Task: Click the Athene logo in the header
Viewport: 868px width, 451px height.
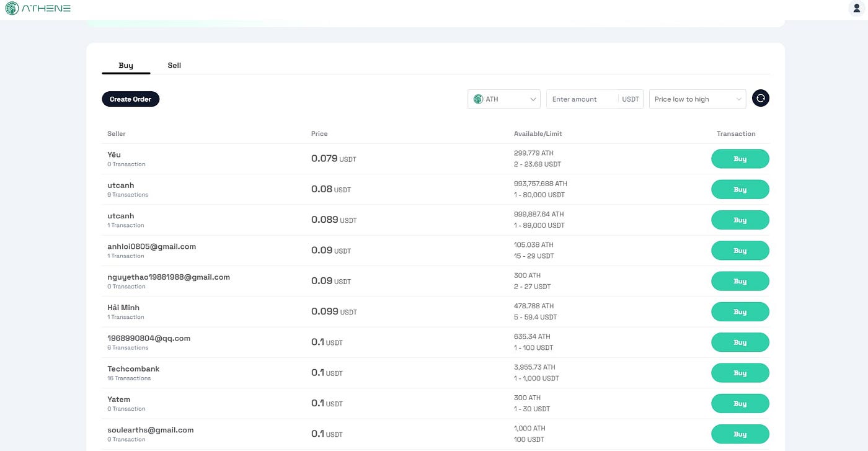Action: [38, 9]
